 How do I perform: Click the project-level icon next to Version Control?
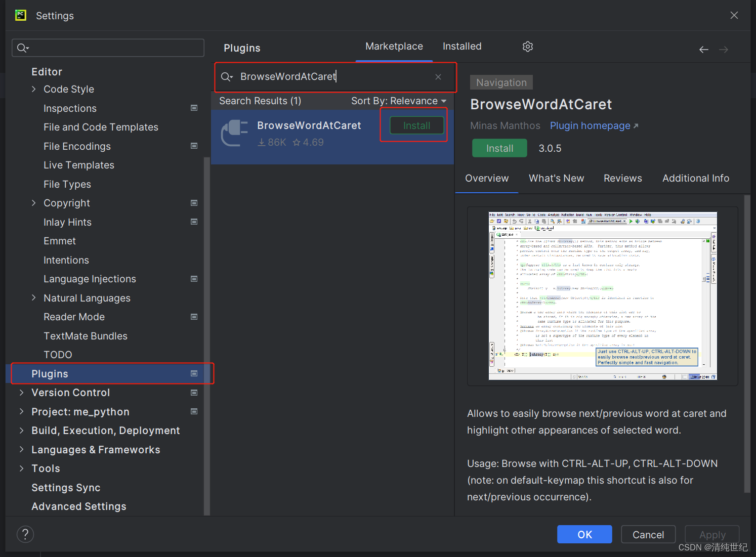pos(194,393)
